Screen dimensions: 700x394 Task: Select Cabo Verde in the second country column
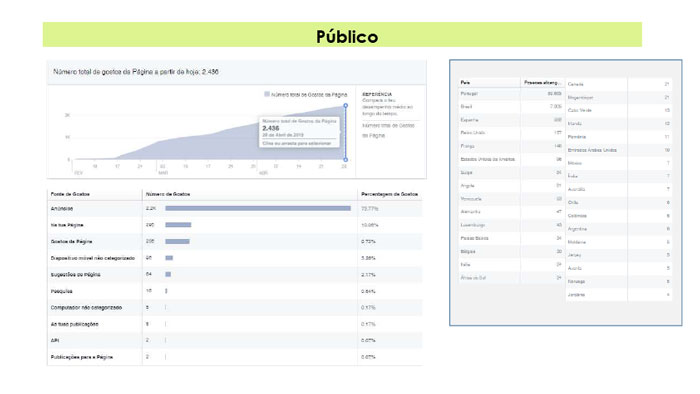point(579,110)
